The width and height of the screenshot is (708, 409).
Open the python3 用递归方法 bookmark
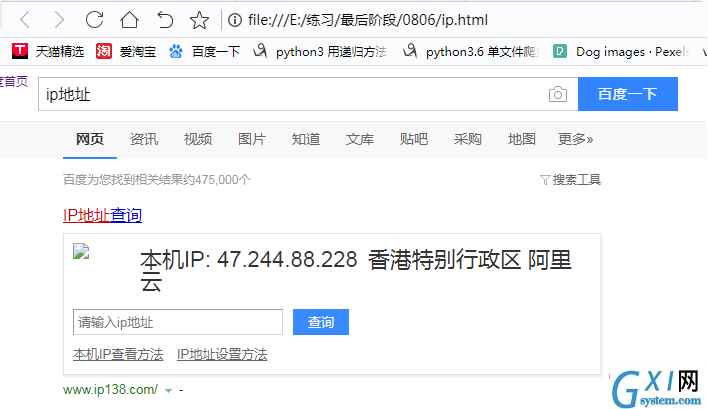click(x=320, y=51)
